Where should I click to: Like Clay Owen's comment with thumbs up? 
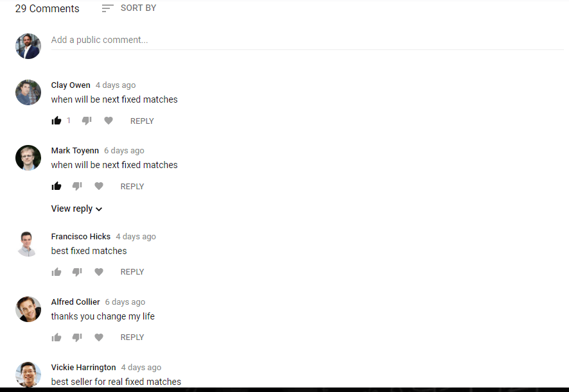click(x=57, y=121)
